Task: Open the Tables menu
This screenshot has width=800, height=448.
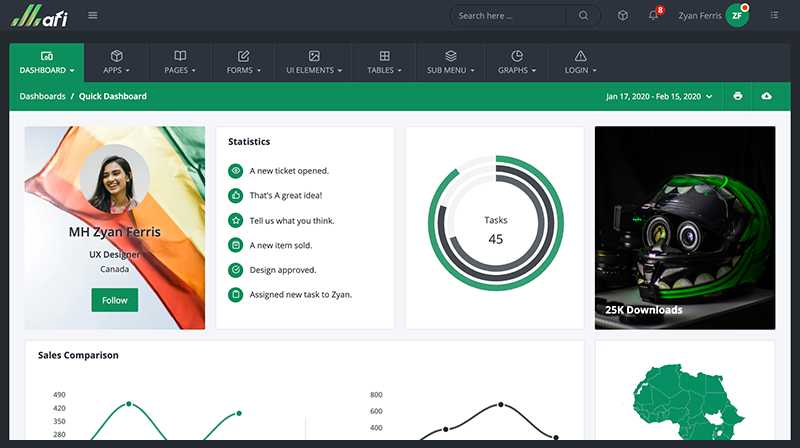Action: [x=385, y=62]
